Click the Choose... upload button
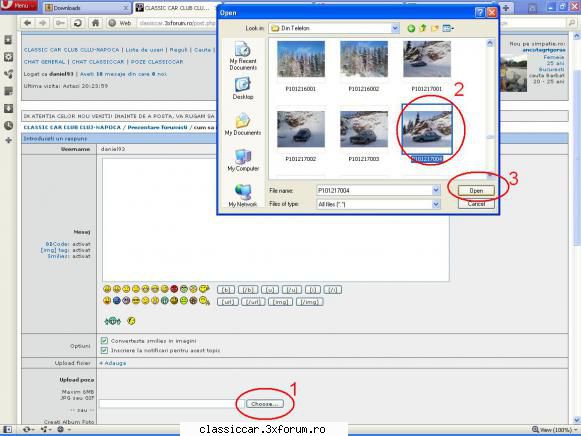The height and width of the screenshot is (436, 581). click(265, 404)
